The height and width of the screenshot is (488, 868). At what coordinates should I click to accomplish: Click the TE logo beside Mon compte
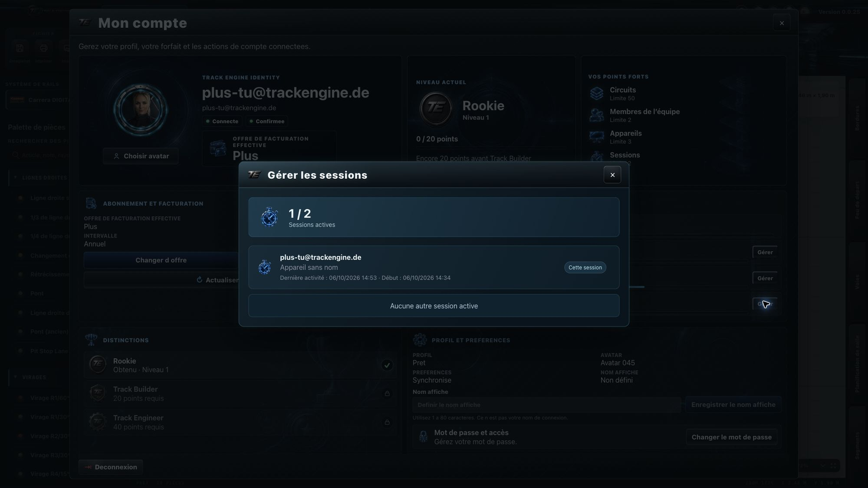click(x=85, y=22)
